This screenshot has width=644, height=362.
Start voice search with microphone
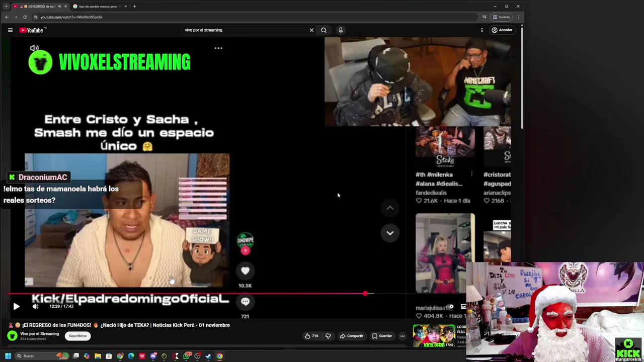pos(341,30)
